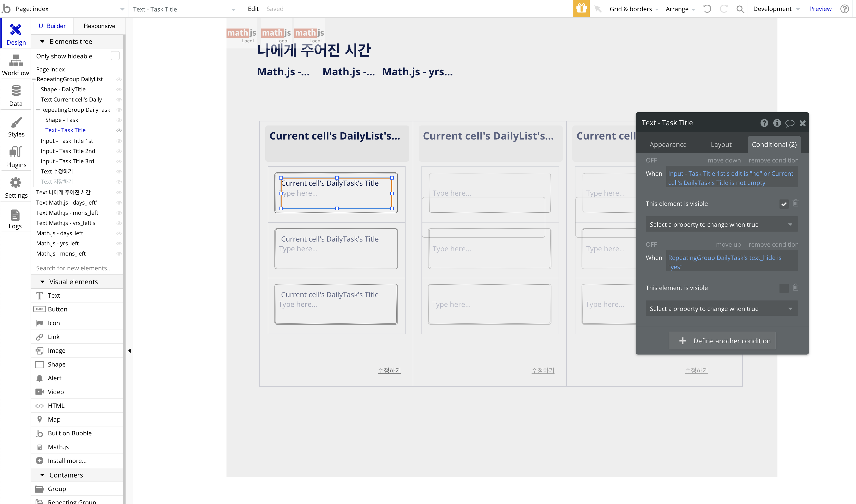
Task: Toggle eye icon for Text - Task Title
Action: click(119, 130)
